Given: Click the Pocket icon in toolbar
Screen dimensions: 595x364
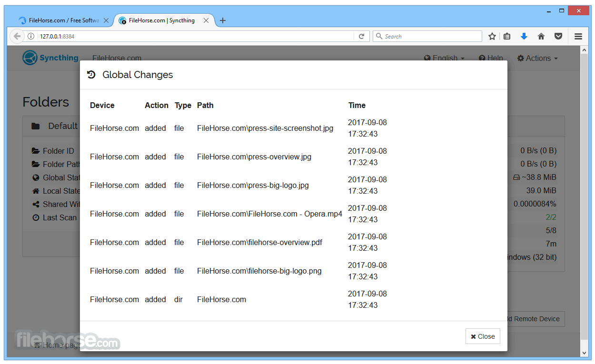Looking at the screenshot, I should pyautogui.click(x=558, y=36).
